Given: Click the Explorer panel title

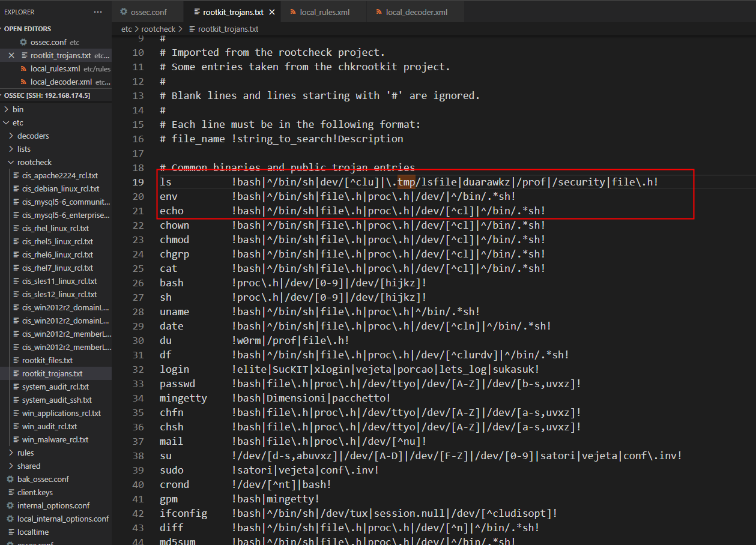Looking at the screenshot, I should click(19, 12).
